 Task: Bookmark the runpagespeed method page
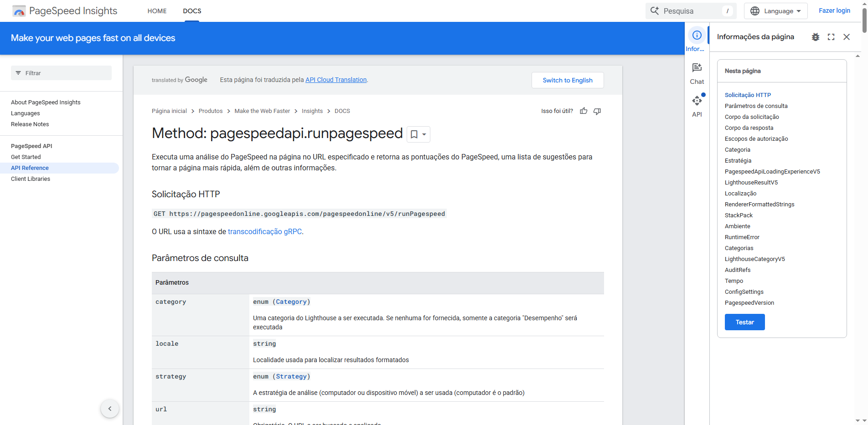coord(414,134)
